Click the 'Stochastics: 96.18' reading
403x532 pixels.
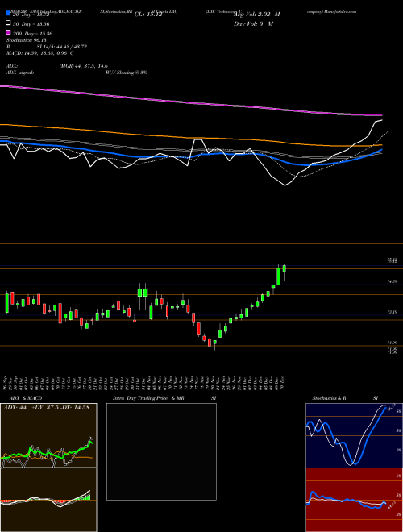[27, 40]
